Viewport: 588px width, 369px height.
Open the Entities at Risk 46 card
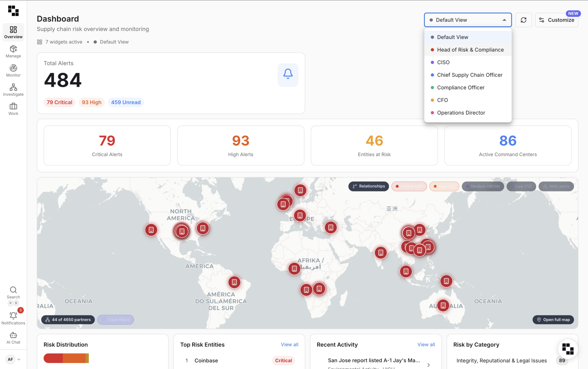click(374, 145)
